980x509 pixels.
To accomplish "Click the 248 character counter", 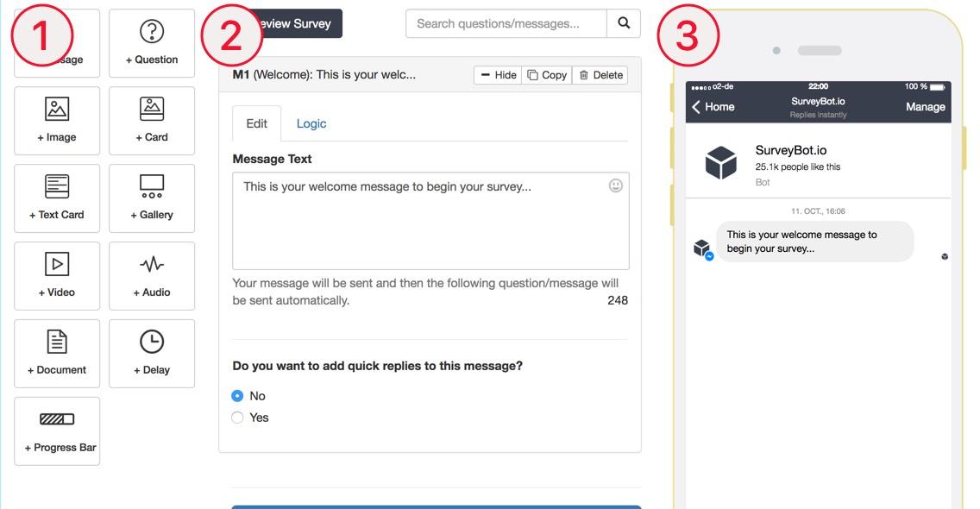I will click(x=618, y=300).
